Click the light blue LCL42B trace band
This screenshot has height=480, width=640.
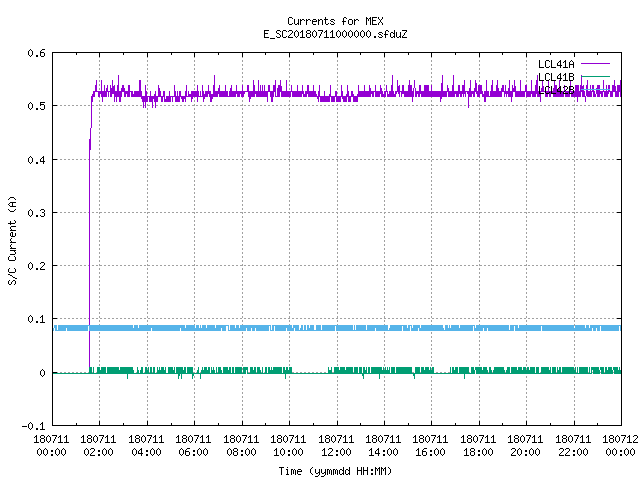point(337,328)
